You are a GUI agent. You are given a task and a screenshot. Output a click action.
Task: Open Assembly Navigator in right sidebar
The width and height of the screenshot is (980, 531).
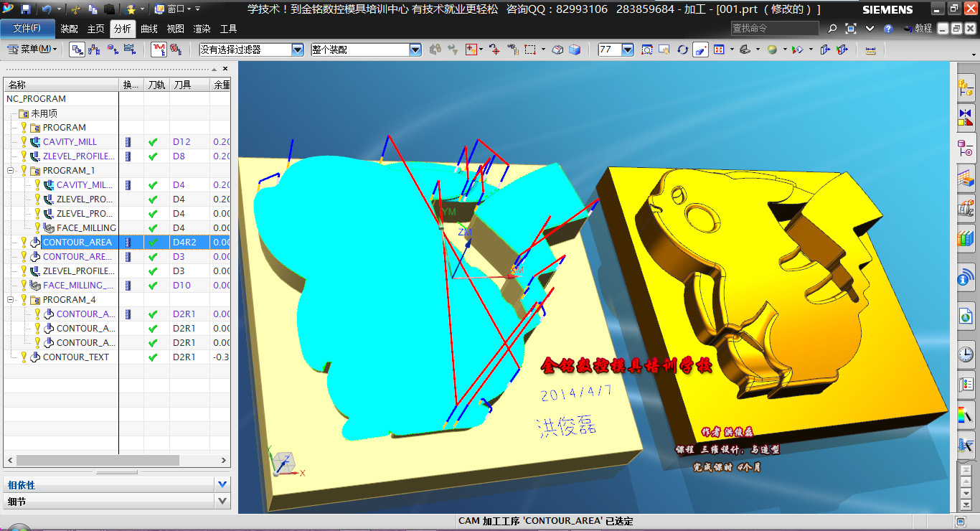(x=966, y=88)
